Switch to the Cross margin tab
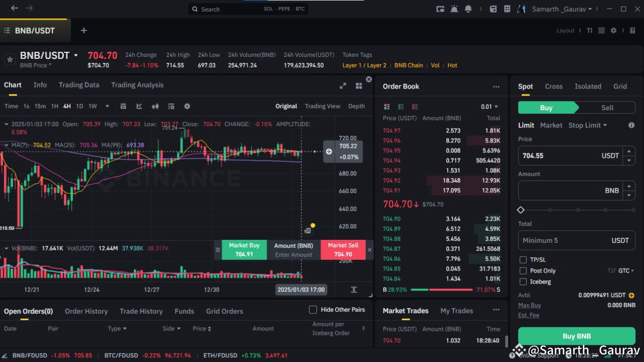The image size is (644, 362). coord(553,86)
